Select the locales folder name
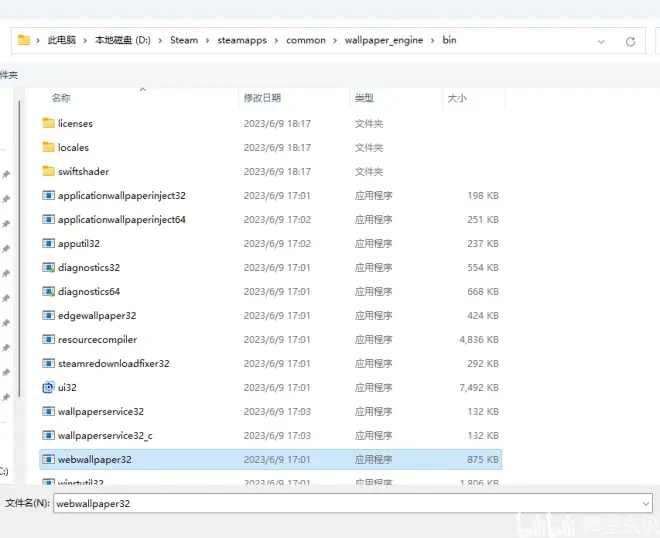 (73, 147)
